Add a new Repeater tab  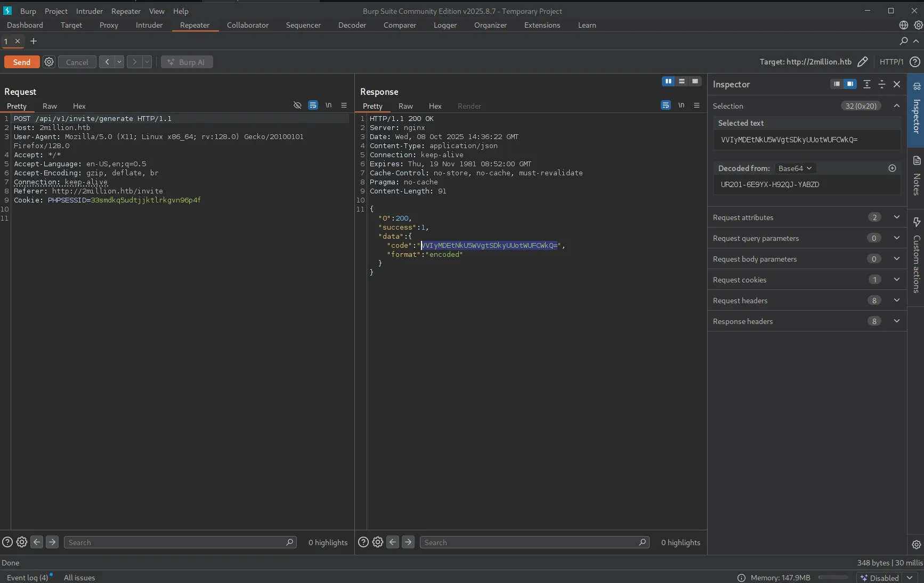pos(34,41)
